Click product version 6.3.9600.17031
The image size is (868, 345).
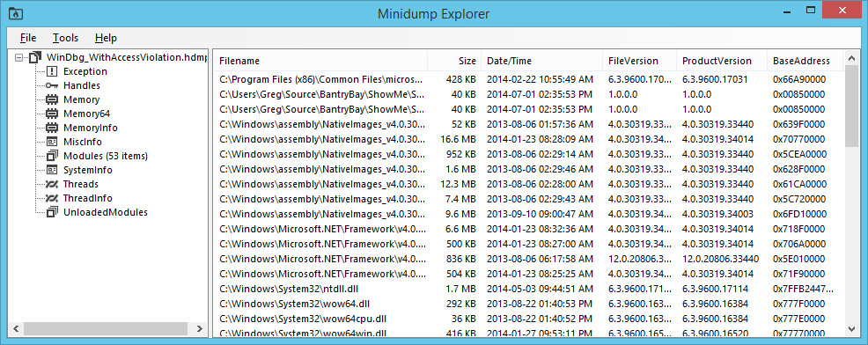(x=715, y=79)
